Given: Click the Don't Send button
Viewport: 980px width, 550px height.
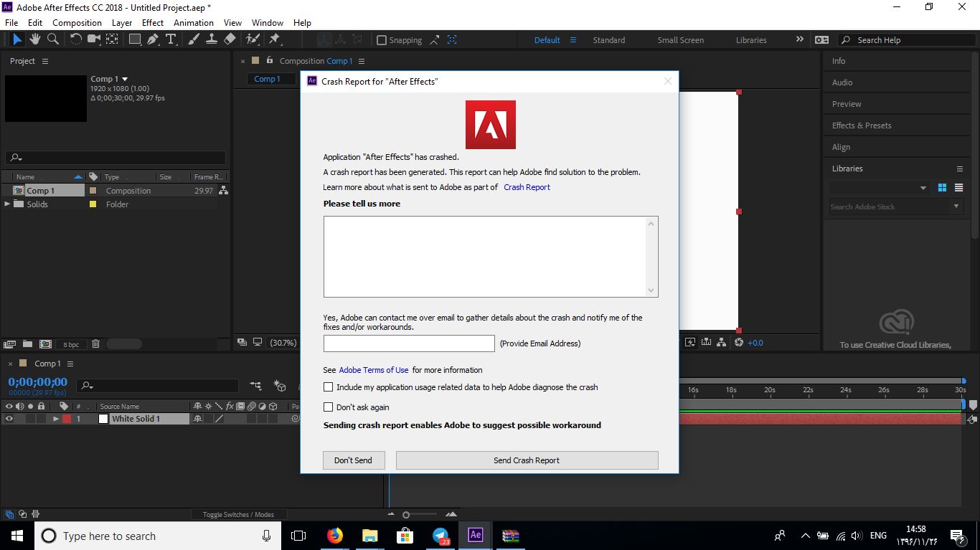Looking at the screenshot, I should tap(354, 460).
